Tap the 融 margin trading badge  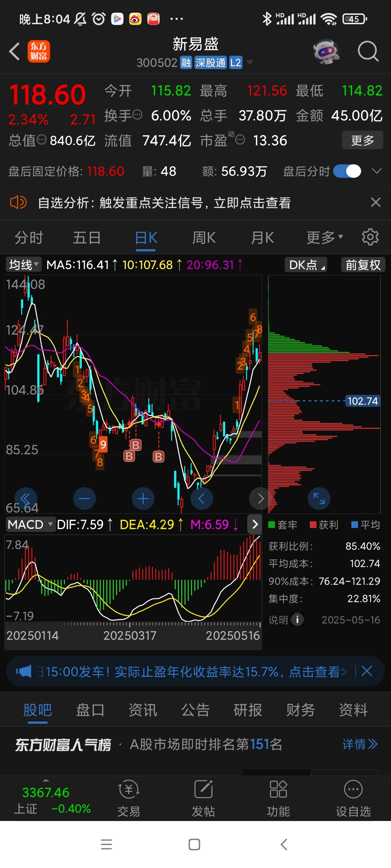pos(186,63)
